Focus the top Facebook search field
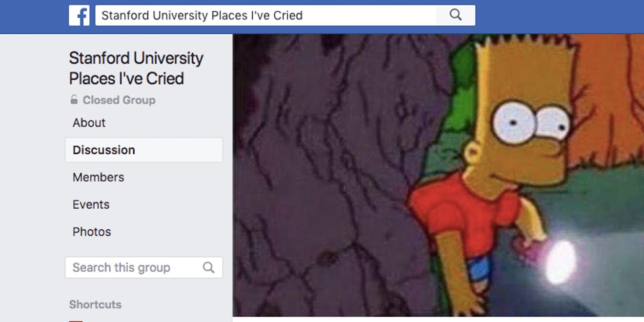 [266, 15]
